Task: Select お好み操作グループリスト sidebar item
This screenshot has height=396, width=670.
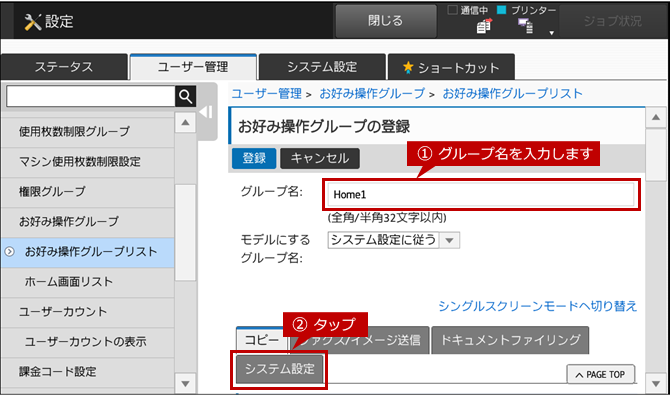Action: 88,252
